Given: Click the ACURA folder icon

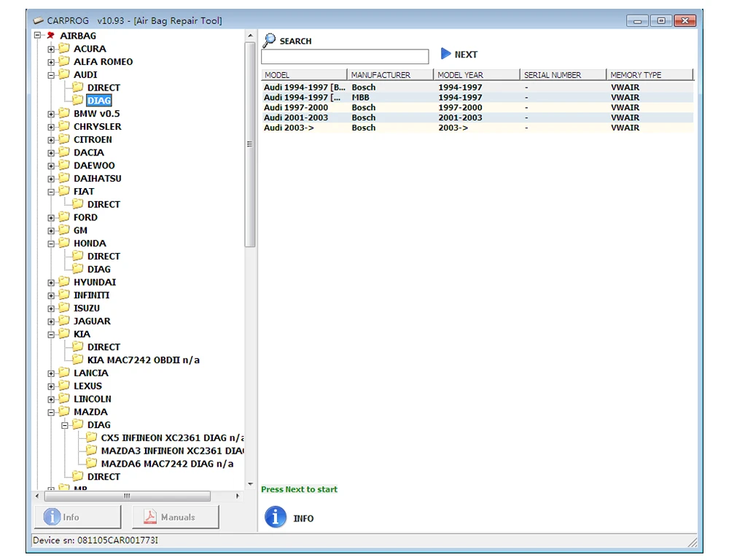Looking at the screenshot, I should (x=64, y=48).
